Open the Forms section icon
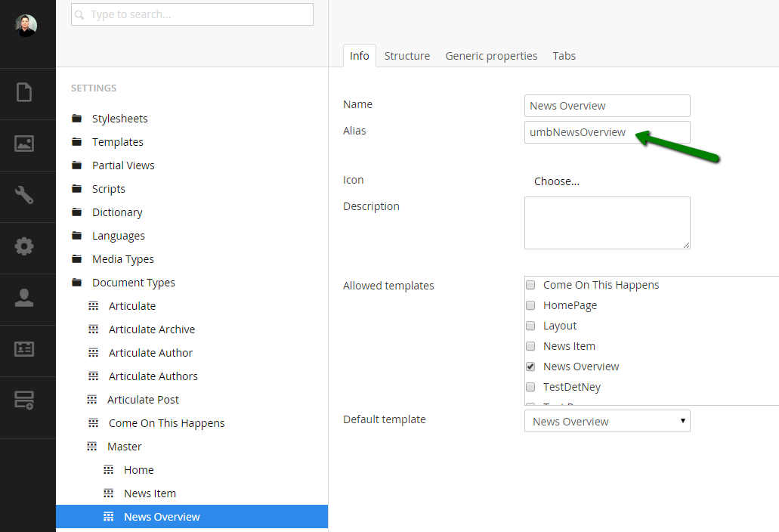Screen dimensions: 779x532 (x=24, y=401)
